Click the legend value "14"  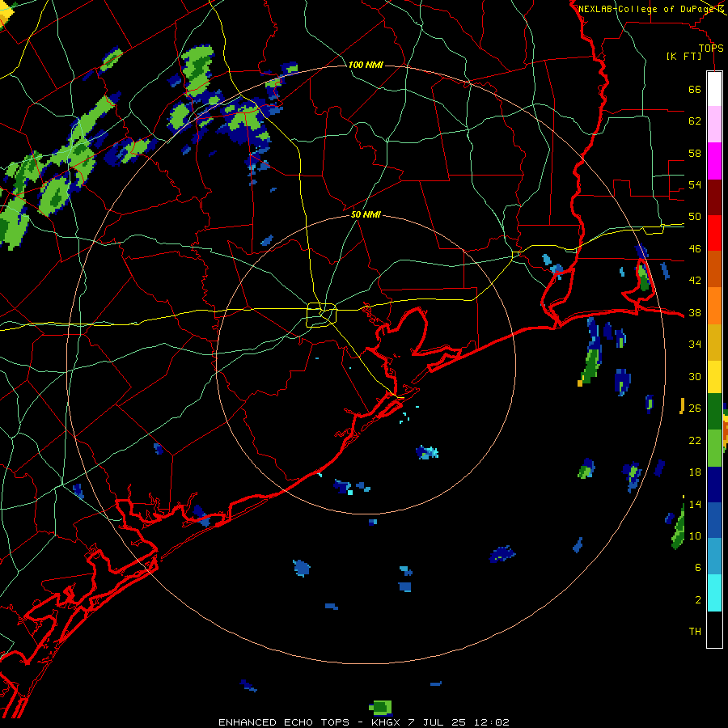point(695,504)
